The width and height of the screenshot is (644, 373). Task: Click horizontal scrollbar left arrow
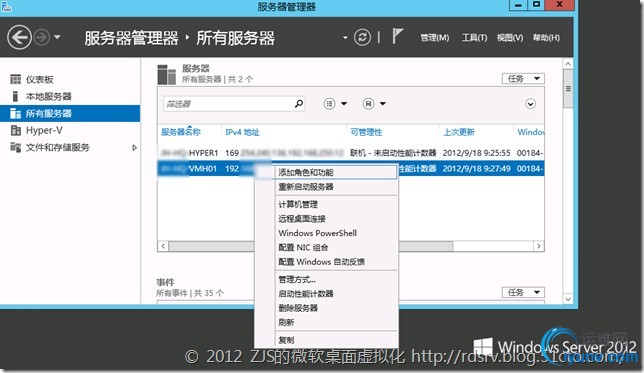[163, 246]
